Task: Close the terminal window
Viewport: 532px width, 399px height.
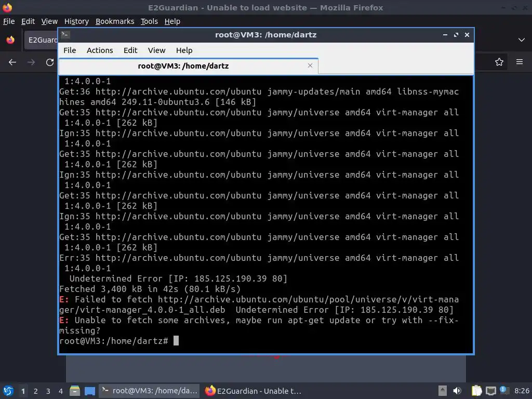Action: 467,35
